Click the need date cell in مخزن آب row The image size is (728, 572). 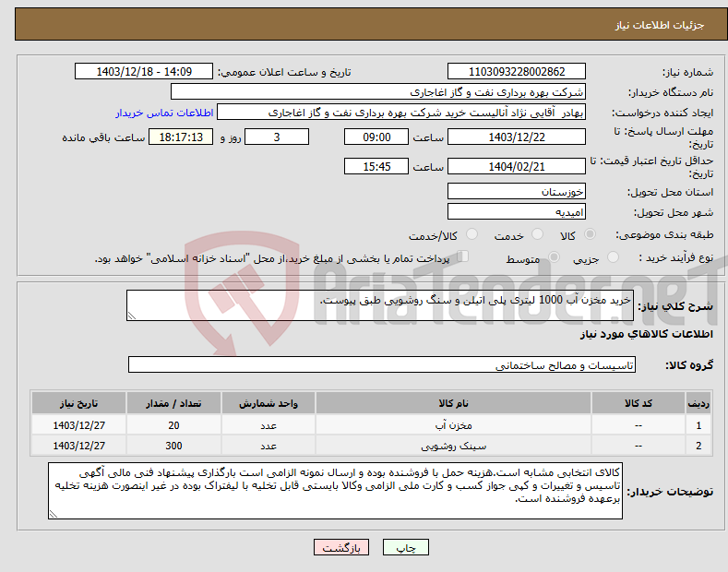click(79, 424)
